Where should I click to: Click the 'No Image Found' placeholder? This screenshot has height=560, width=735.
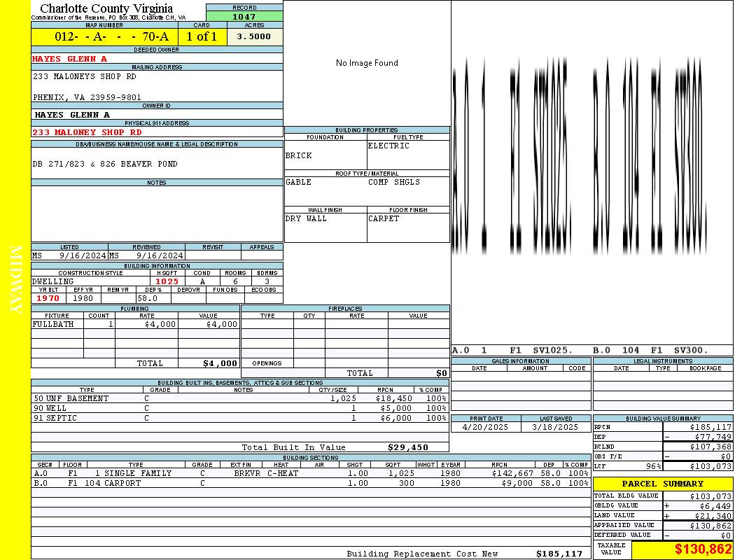coord(367,63)
